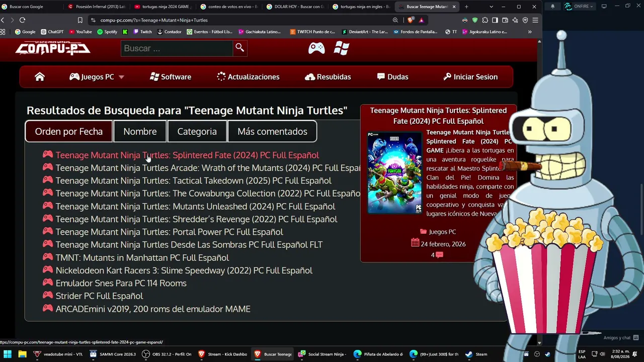Open the Steam 'Amigos y chat' panel
This screenshot has width=644, height=362.
point(621,338)
